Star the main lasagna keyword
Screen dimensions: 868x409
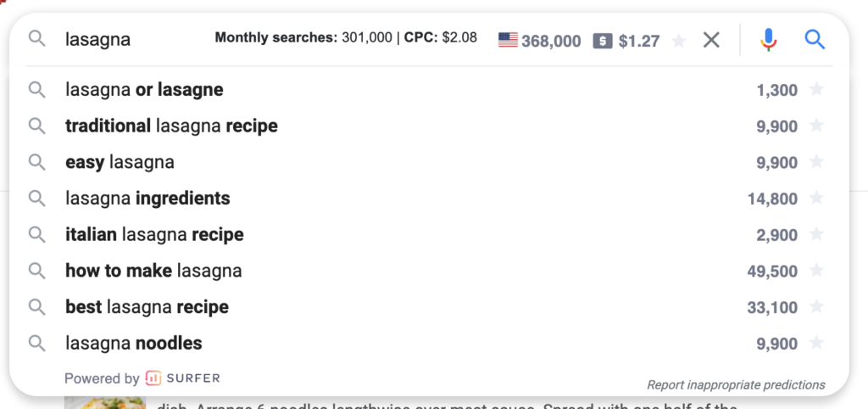679,41
